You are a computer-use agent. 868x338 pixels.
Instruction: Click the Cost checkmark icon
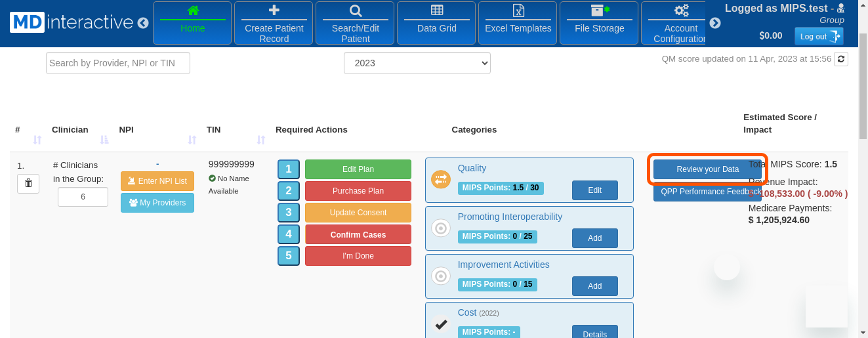(x=441, y=324)
